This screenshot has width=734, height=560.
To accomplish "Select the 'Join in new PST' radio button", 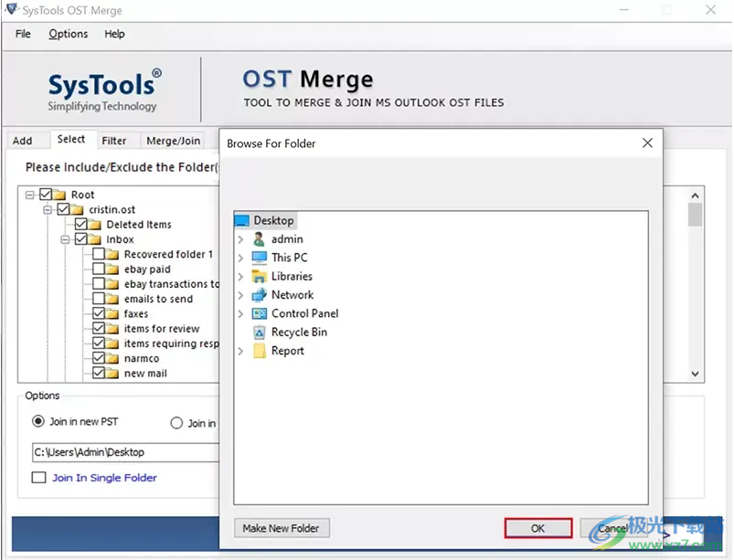I will coord(38,422).
